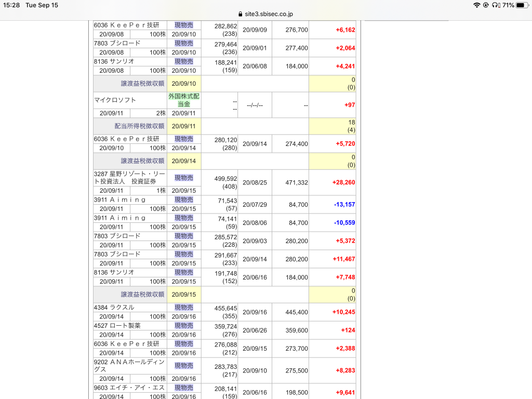Click the 現物売 tag in ラクスル row
Viewport: 532px width, 399px height.
tap(184, 308)
